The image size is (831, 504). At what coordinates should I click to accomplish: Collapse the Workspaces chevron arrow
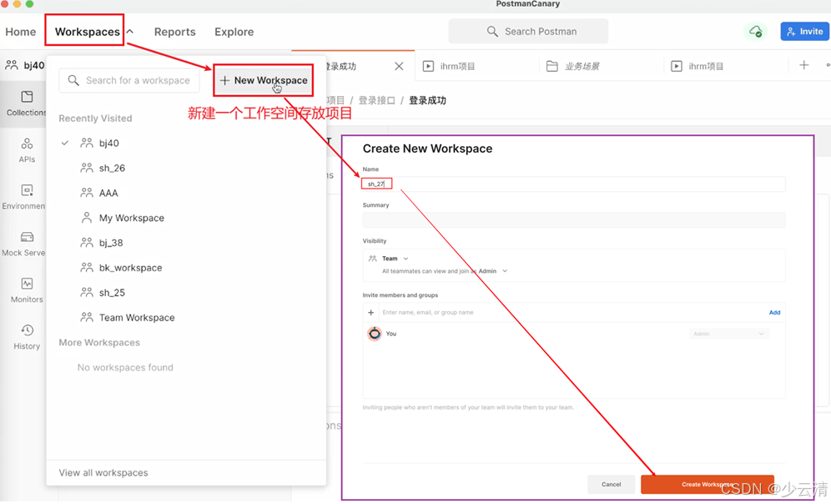pyautogui.click(x=130, y=32)
